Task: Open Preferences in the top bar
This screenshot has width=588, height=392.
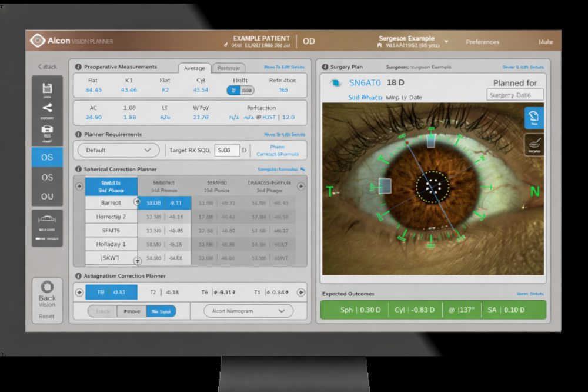Action: click(482, 42)
